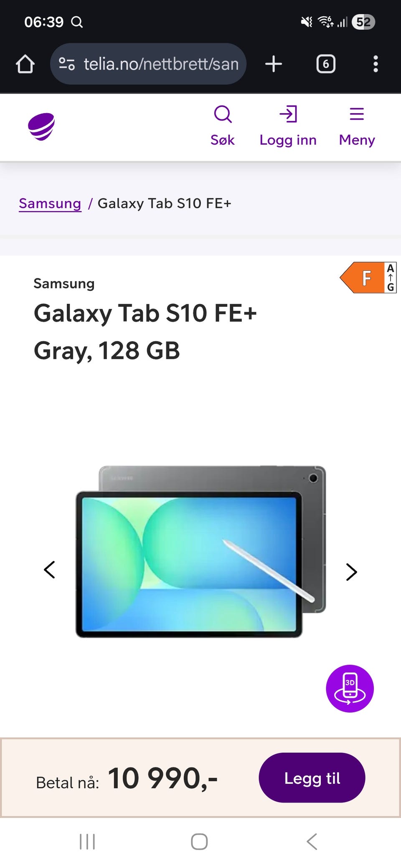The image size is (401, 868).
Task: Tap the Android back navigation arrow
Action: point(312,842)
